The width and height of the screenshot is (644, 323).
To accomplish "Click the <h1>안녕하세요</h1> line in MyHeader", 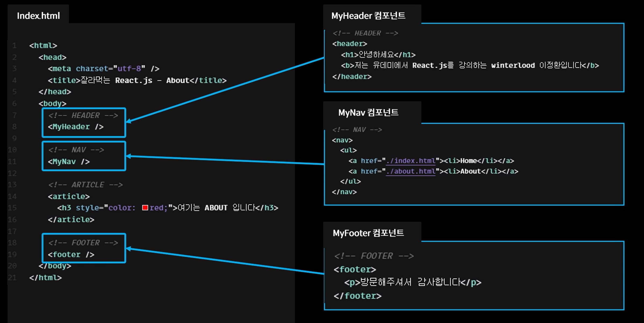I will 378,55.
